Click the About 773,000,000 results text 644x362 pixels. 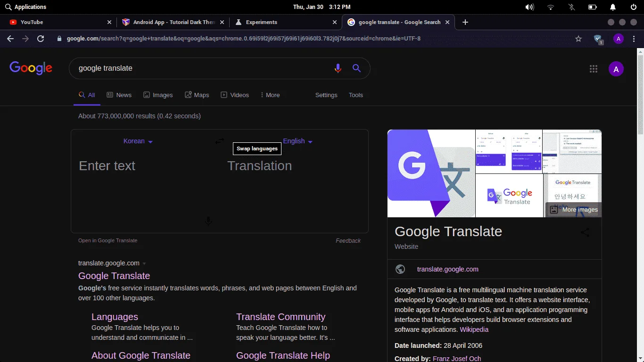(x=140, y=116)
